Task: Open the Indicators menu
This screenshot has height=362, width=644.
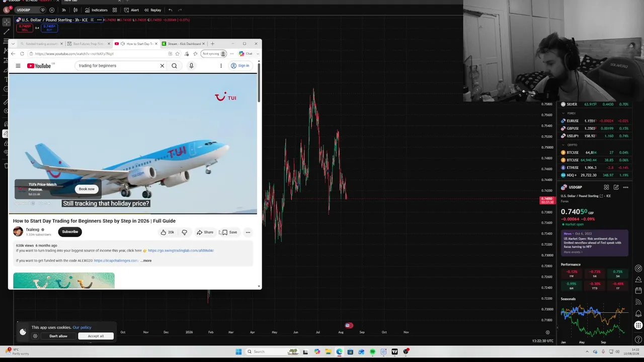Action: pyautogui.click(x=96, y=10)
